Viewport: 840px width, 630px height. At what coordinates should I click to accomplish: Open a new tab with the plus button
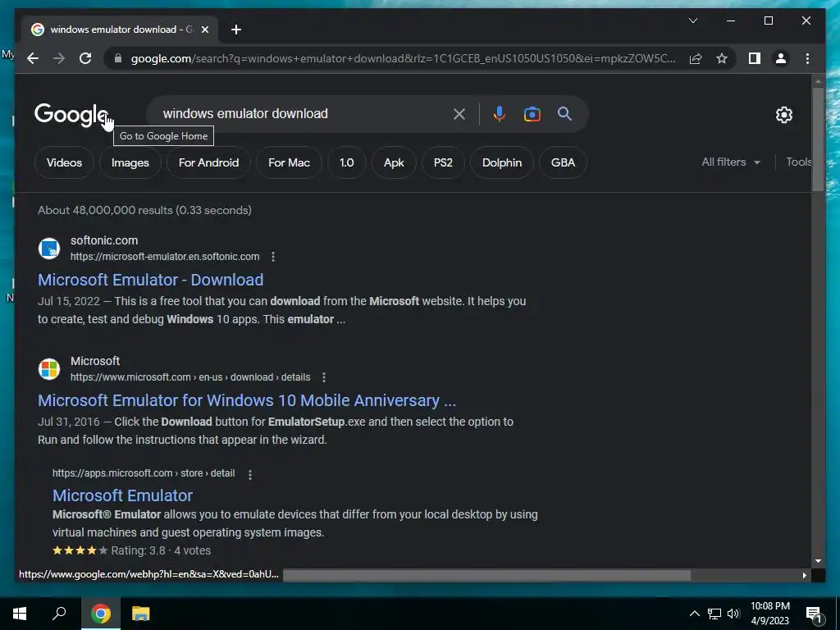point(236,30)
